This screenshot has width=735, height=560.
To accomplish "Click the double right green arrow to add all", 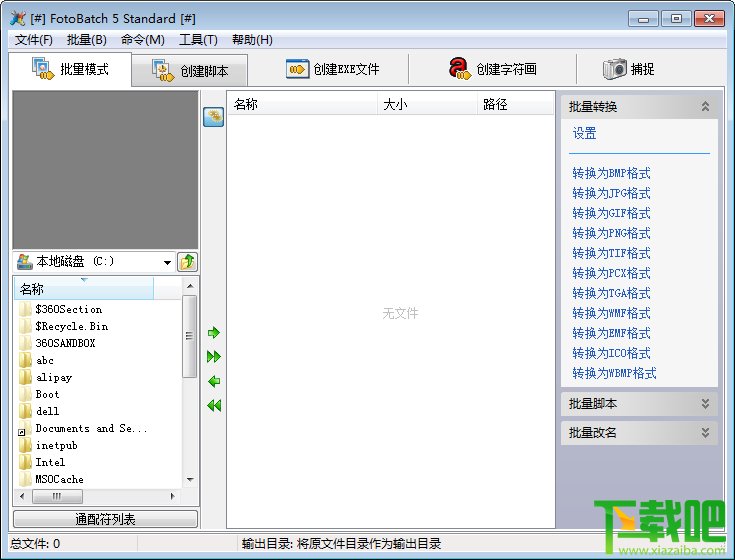I will click(214, 357).
